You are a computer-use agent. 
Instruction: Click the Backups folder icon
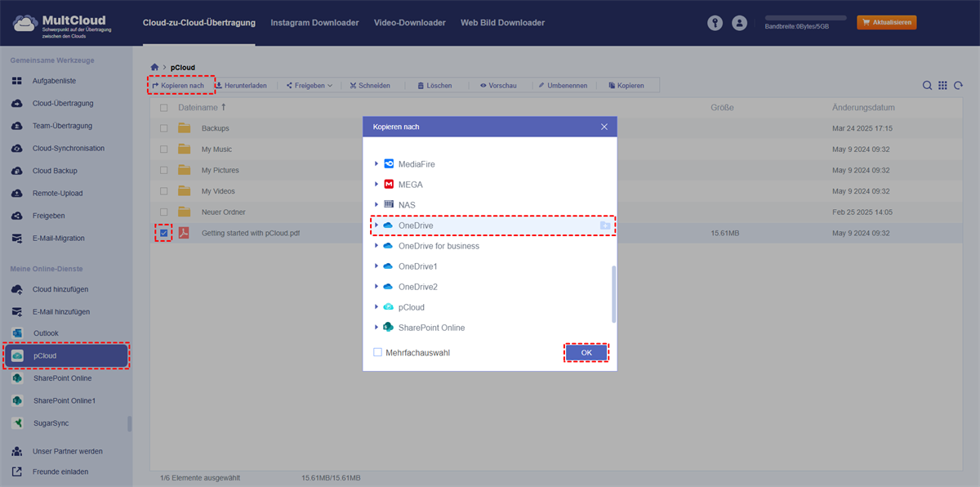click(185, 128)
